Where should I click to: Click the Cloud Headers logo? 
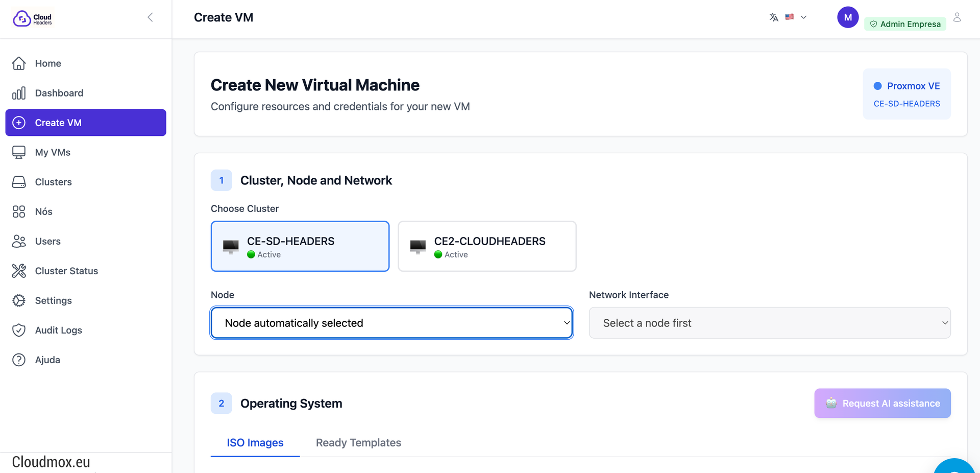32,18
